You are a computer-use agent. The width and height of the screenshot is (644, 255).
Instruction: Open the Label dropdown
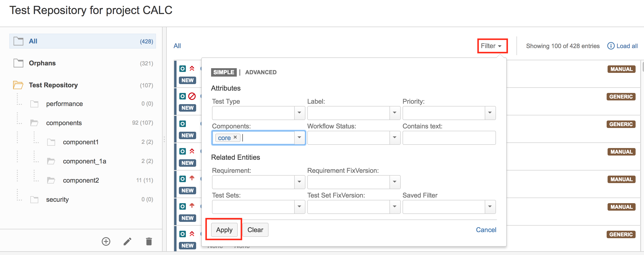click(394, 113)
